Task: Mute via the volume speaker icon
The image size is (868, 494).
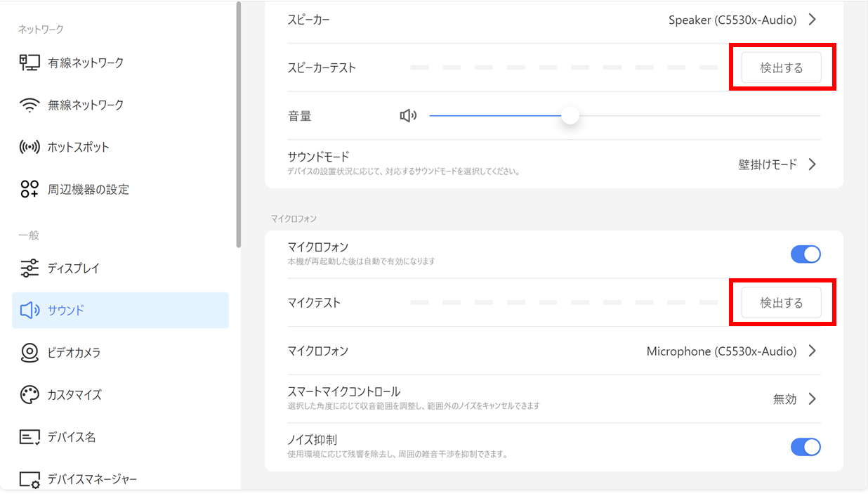Action: pyautogui.click(x=408, y=116)
